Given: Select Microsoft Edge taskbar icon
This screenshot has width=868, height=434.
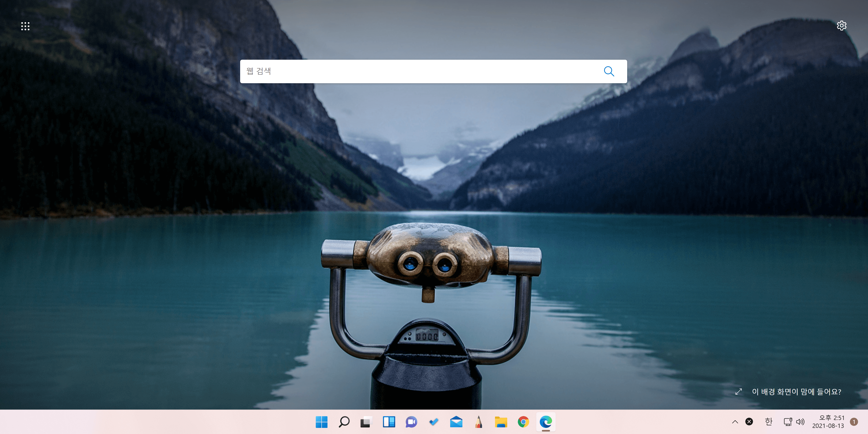Looking at the screenshot, I should (x=545, y=422).
